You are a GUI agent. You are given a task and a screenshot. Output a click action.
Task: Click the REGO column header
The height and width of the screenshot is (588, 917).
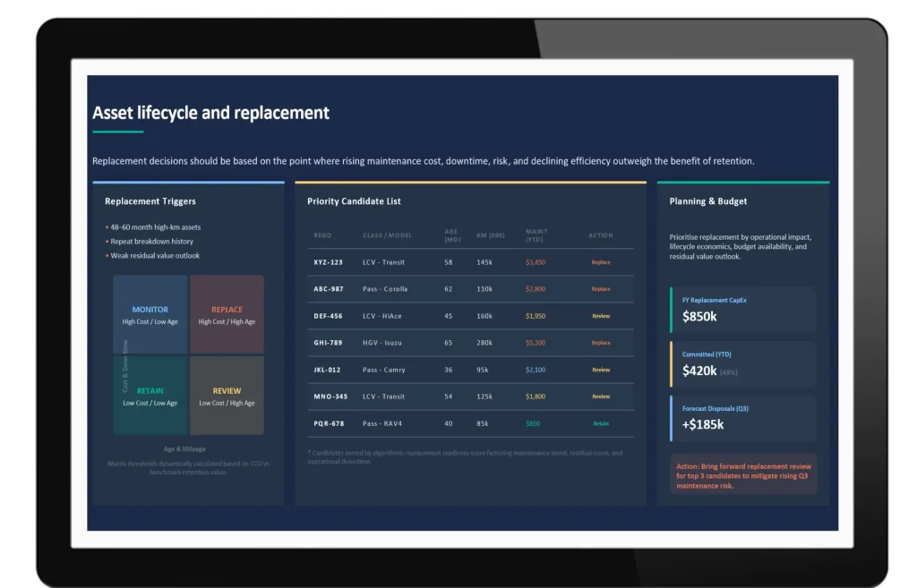[x=322, y=235]
